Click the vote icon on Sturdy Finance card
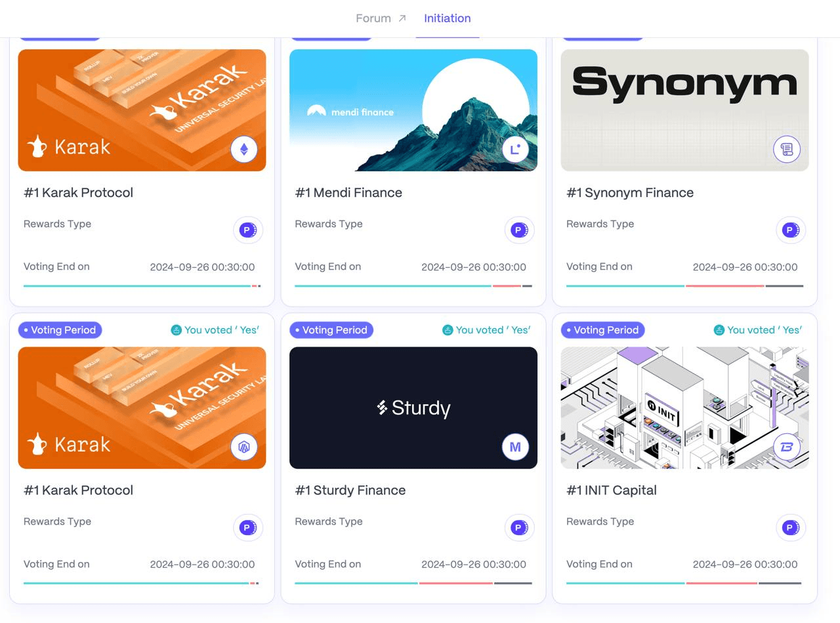The width and height of the screenshot is (840, 623). 448,330
